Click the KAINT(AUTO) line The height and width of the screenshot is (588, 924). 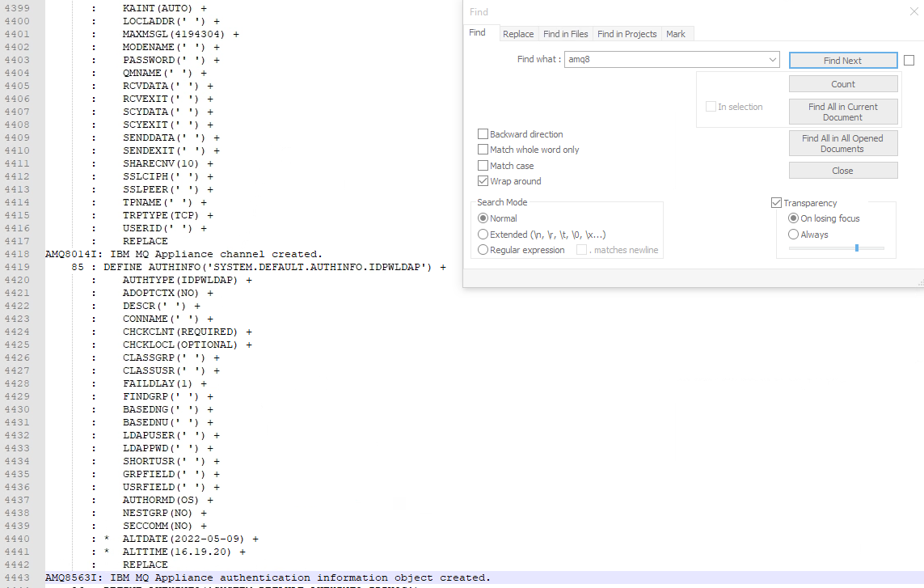(165, 8)
